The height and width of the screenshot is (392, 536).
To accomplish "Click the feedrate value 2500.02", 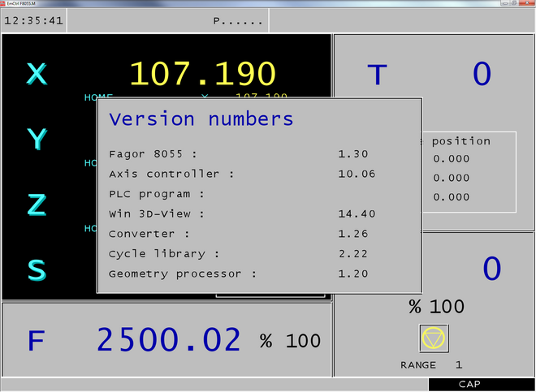I will [x=169, y=340].
